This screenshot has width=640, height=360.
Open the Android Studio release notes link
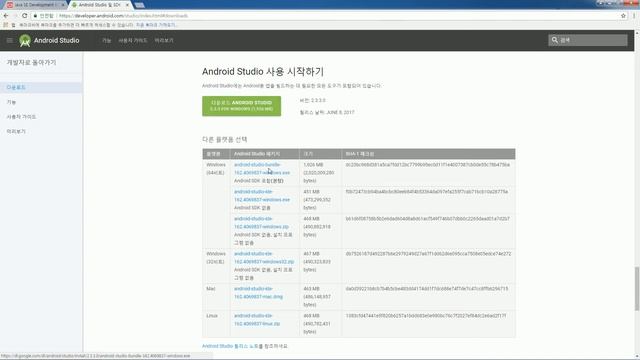coord(230,346)
